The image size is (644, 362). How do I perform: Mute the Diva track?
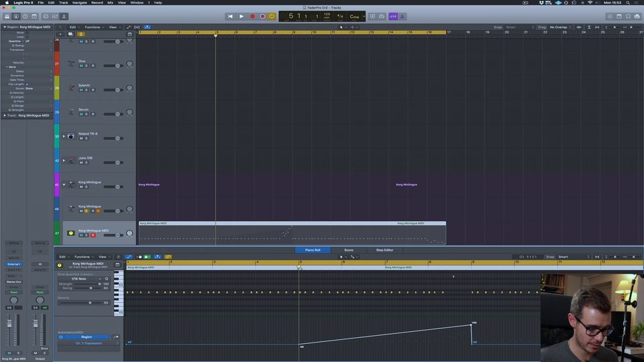pos(81,66)
